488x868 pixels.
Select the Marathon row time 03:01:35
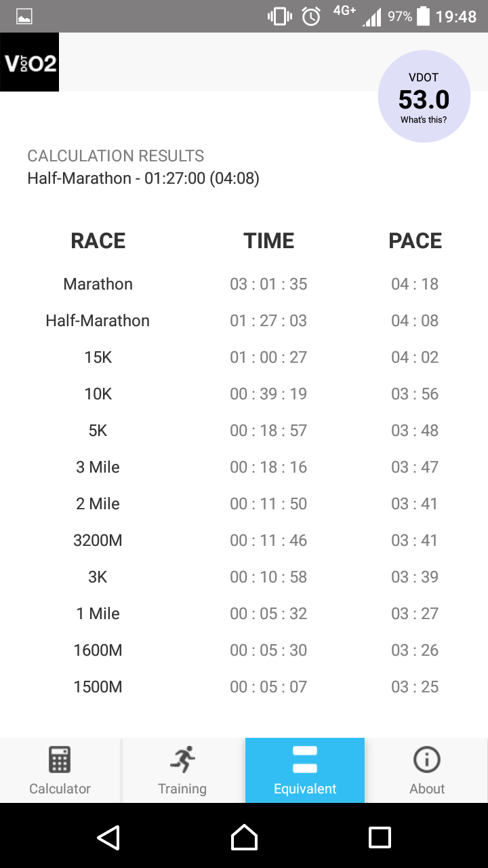268,284
